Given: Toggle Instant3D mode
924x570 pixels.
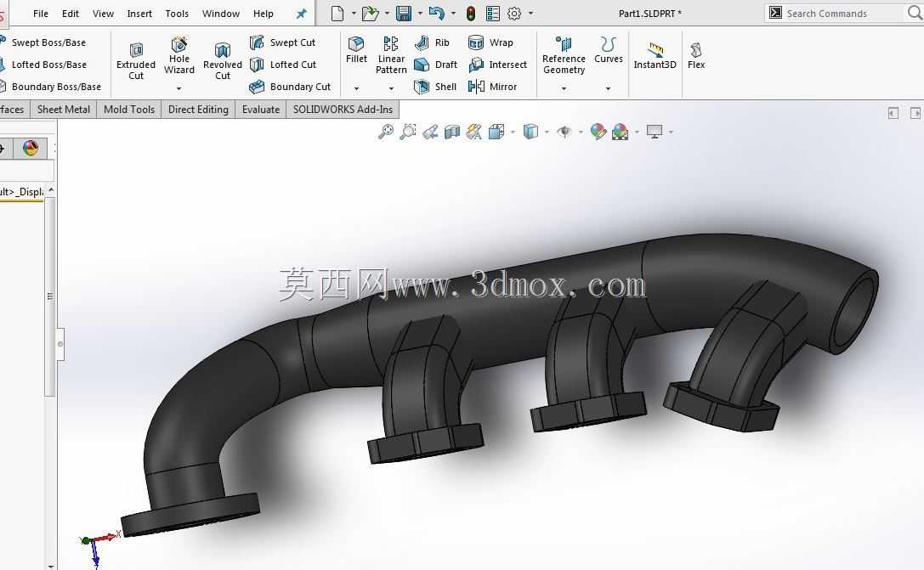Looking at the screenshot, I should pos(655,56).
